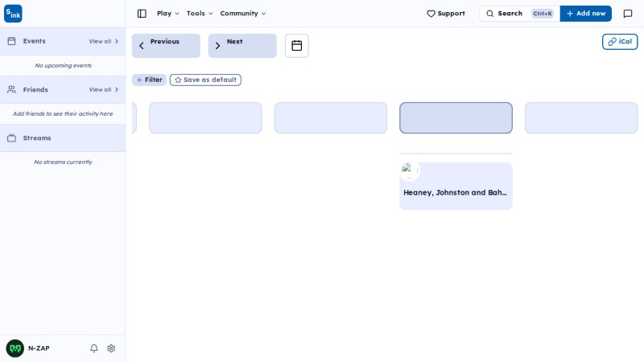Click the sendou.ink logo
The height and width of the screenshot is (362, 644).
[13, 14]
